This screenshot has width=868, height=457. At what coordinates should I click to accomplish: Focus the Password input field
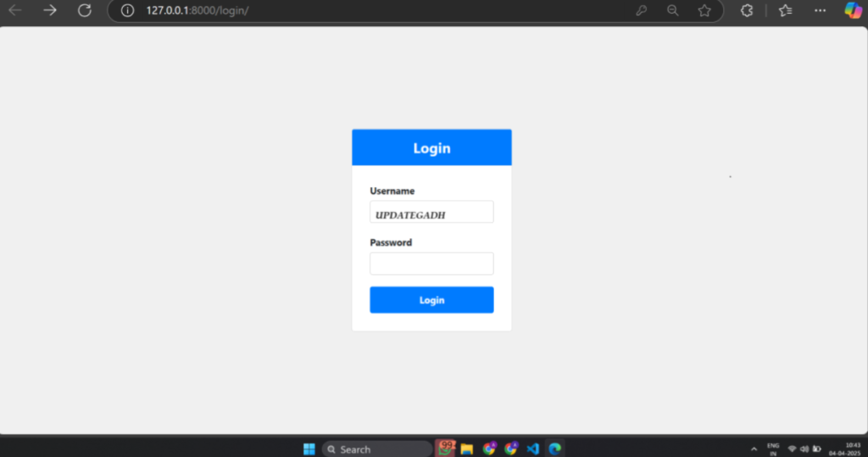(x=431, y=264)
